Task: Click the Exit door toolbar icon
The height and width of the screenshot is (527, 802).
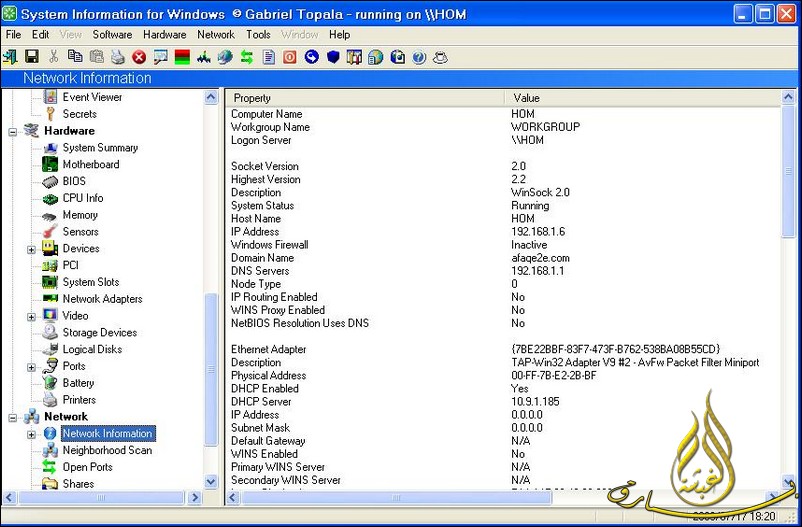Action: point(10,57)
